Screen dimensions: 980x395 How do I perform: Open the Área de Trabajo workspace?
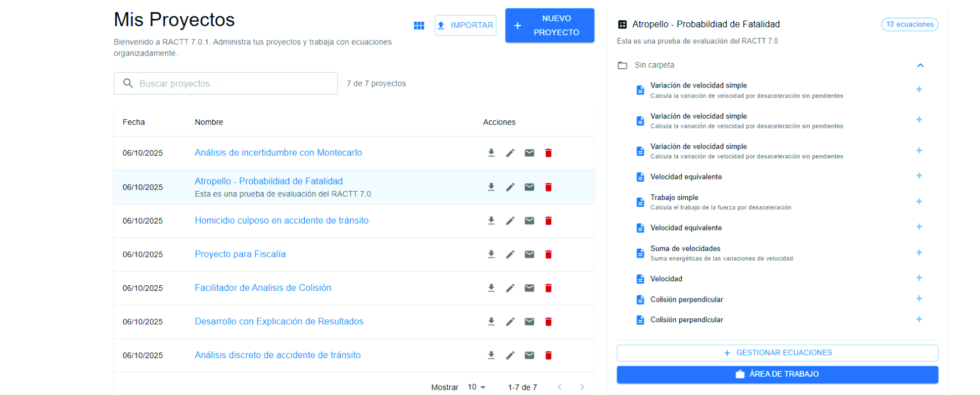coord(777,374)
